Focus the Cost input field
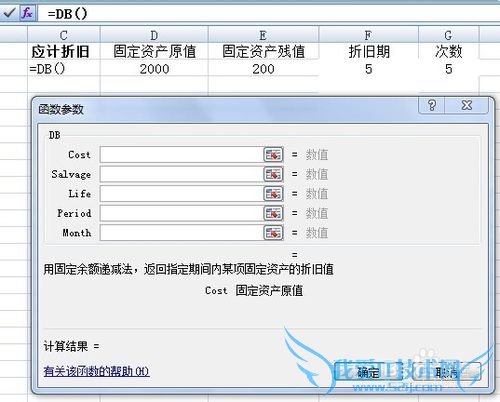This screenshot has height=402, width=500. click(182, 155)
